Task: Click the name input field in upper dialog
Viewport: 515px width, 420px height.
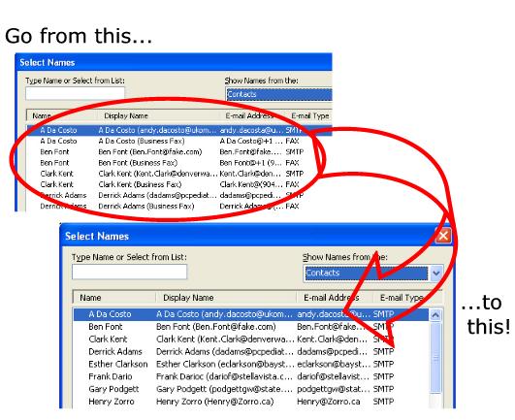Action: tap(76, 93)
